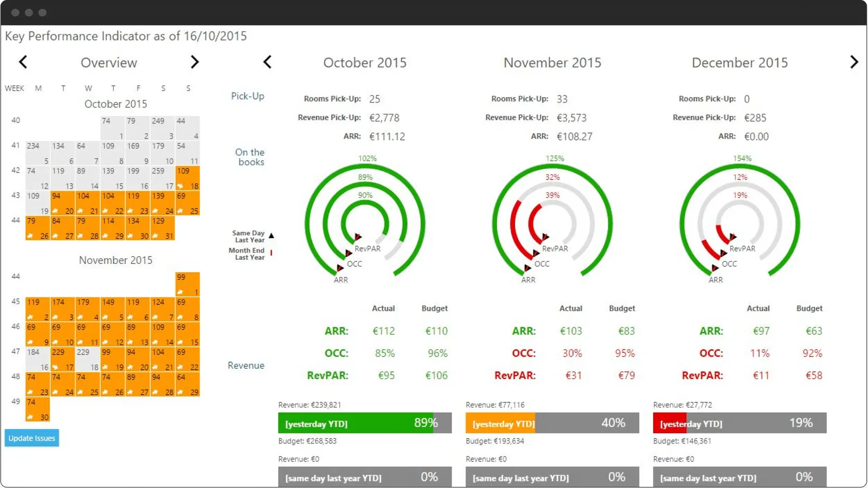Click the November yesterday YTD 40% bar
The image size is (868, 488).
click(x=552, y=423)
